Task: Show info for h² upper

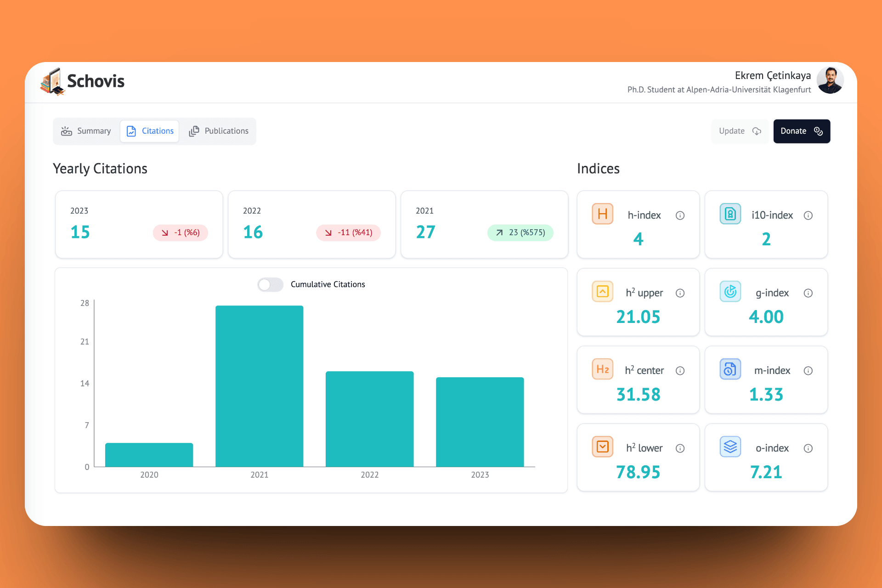Action: pyautogui.click(x=680, y=293)
